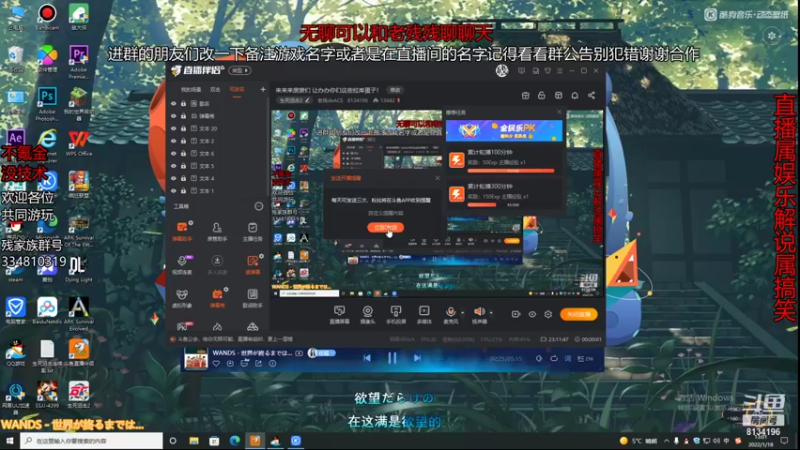This screenshot has width=800, height=450.
Task: Select the 文本 4 source row
Action: point(217,179)
